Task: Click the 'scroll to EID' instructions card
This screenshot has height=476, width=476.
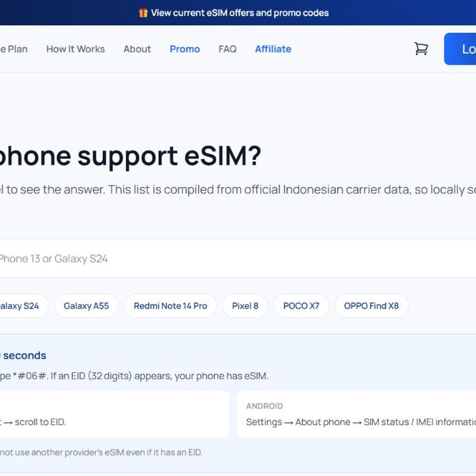Action: 114,415
